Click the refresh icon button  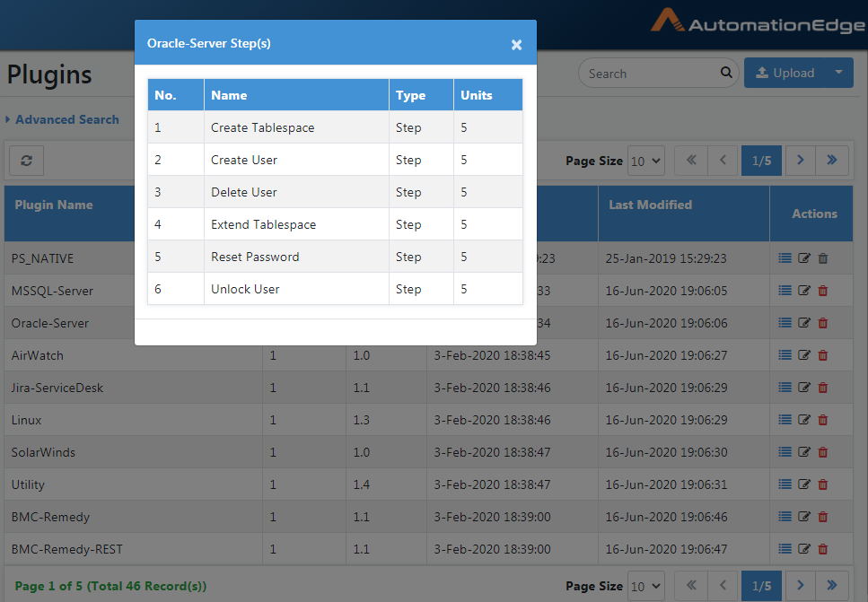[x=27, y=161]
